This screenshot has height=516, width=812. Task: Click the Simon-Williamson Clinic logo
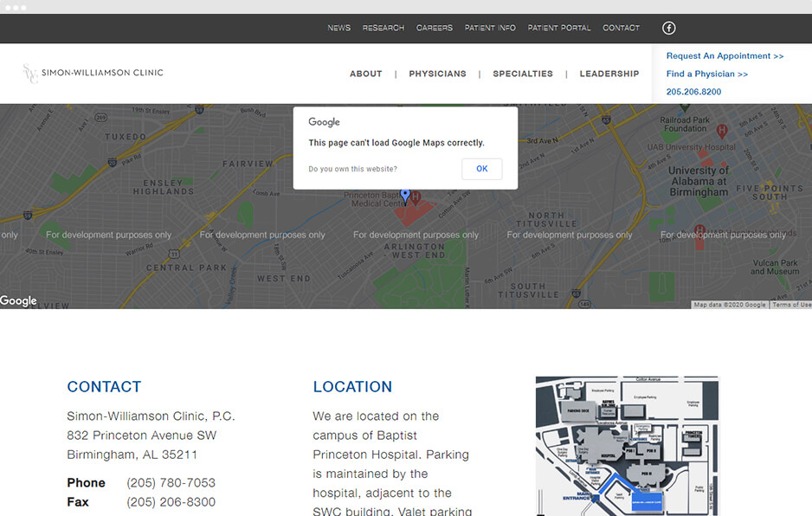[93, 73]
